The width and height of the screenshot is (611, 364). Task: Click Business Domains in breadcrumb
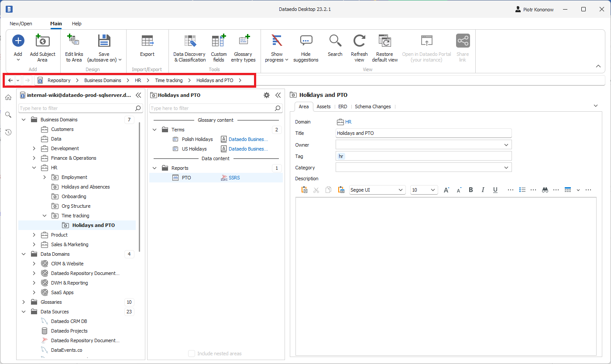103,80
